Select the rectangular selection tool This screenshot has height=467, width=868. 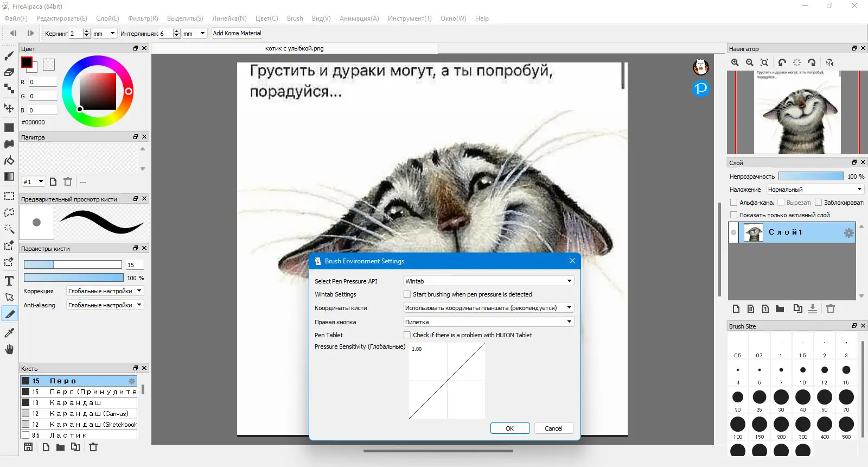(9, 196)
